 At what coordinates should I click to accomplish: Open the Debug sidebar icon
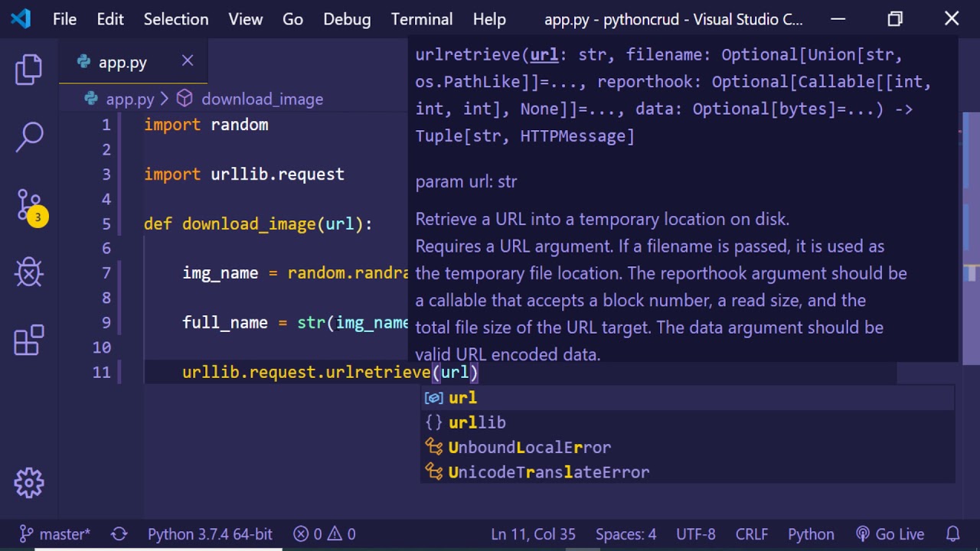29,272
